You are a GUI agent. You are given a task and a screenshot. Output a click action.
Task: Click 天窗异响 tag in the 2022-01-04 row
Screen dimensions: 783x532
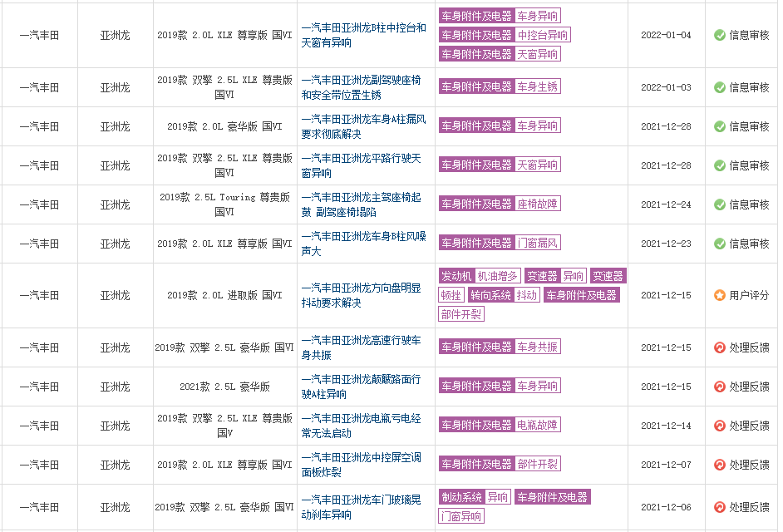point(537,54)
